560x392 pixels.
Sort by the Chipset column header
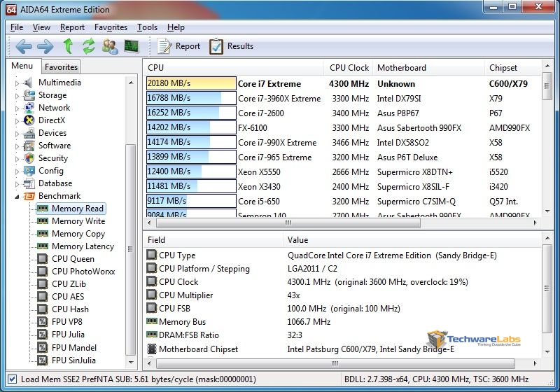coord(512,68)
